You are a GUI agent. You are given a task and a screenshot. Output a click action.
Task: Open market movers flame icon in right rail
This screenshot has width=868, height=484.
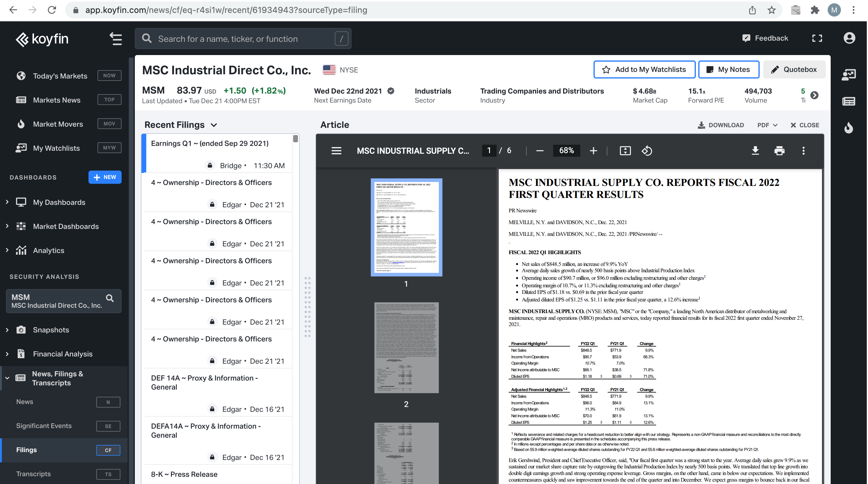pos(848,127)
